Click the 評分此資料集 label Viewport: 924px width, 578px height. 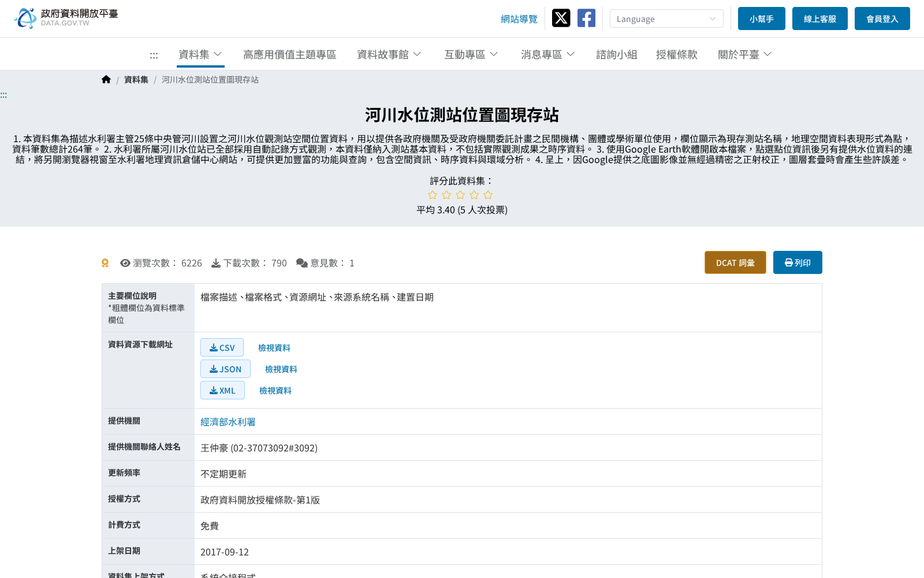point(462,181)
